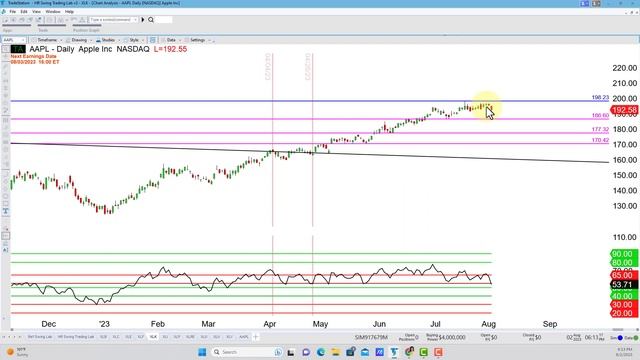Screen dimensions: 640x360
Task: Open the Mail app on the taskbar
Action: click(365, 352)
